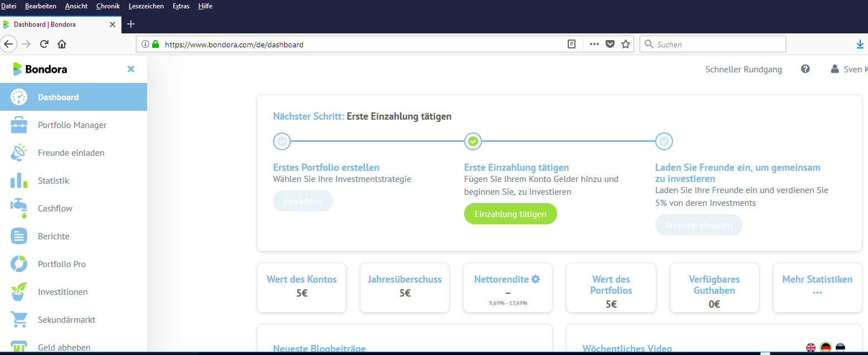The height and width of the screenshot is (355, 868).
Task: Click Laden Sie Freunde ein heading
Action: pos(738,173)
